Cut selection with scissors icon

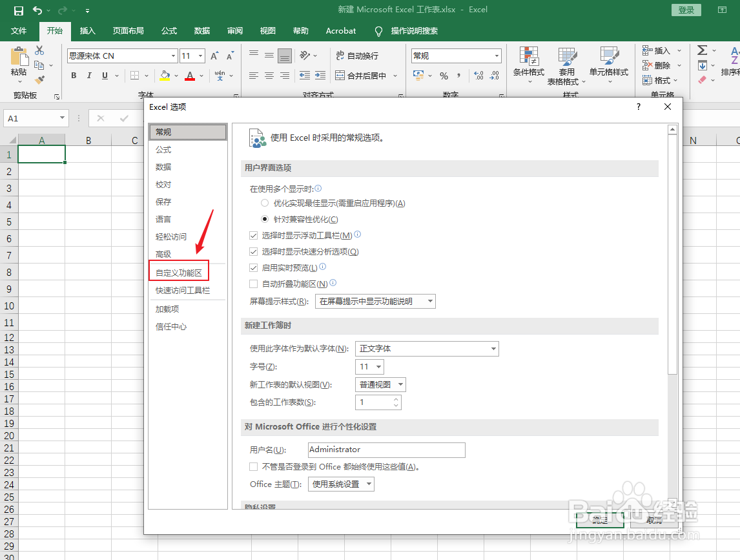click(39, 50)
